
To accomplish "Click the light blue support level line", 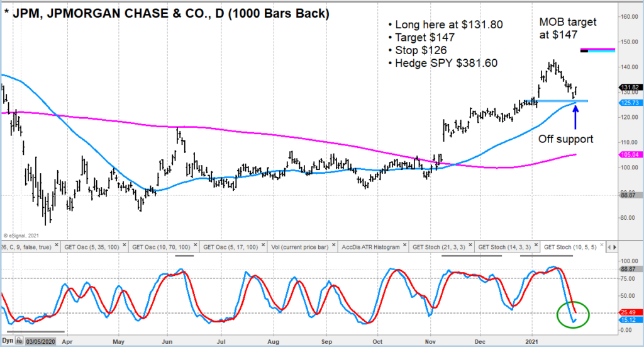I will point(557,101).
